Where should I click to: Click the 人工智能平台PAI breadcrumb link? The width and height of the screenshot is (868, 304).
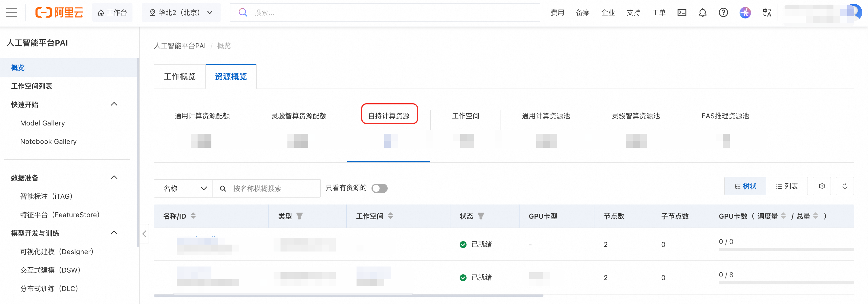(x=180, y=46)
